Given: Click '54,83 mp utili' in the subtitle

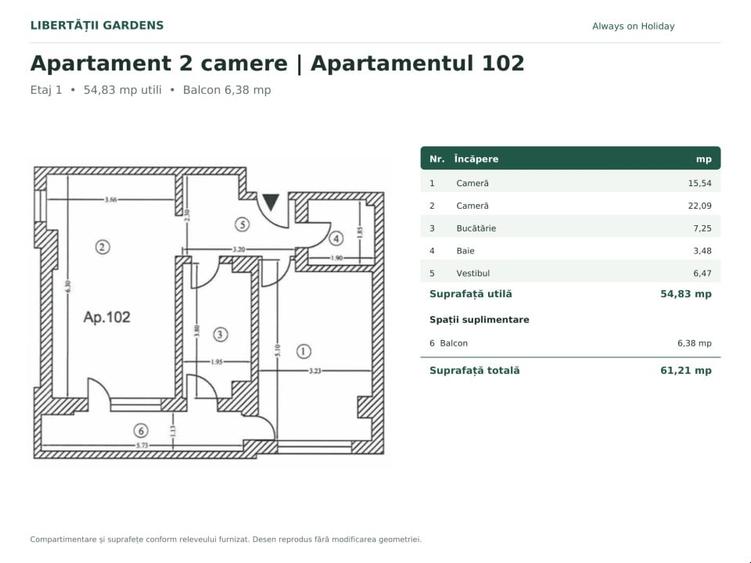Looking at the screenshot, I should [x=123, y=90].
